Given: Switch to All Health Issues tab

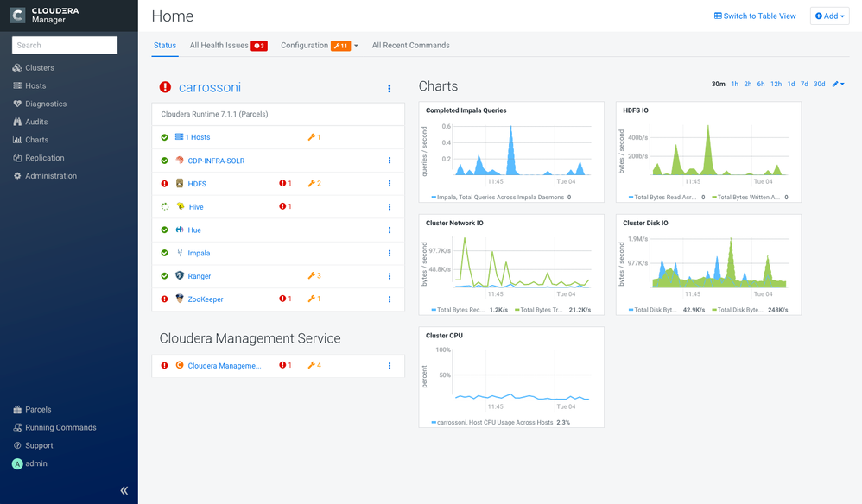Looking at the screenshot, I should tap(228, 46).
